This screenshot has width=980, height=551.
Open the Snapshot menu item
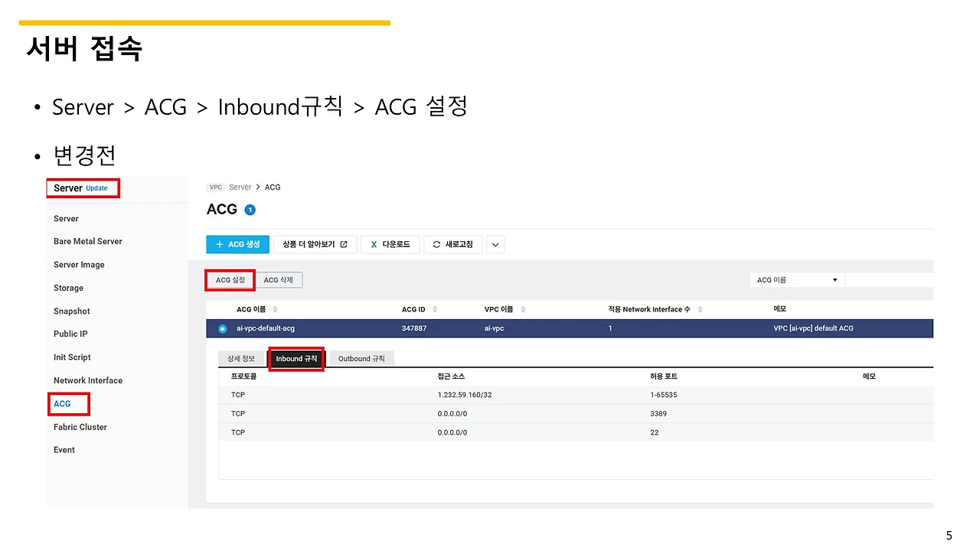[x=72, y=311]
